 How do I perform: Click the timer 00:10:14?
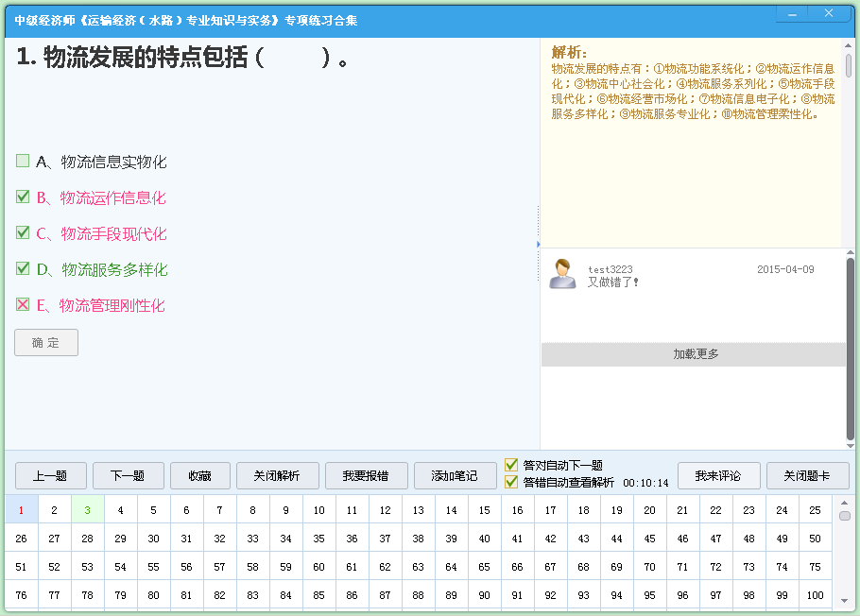pyautogui.click(x=646, y=483)
